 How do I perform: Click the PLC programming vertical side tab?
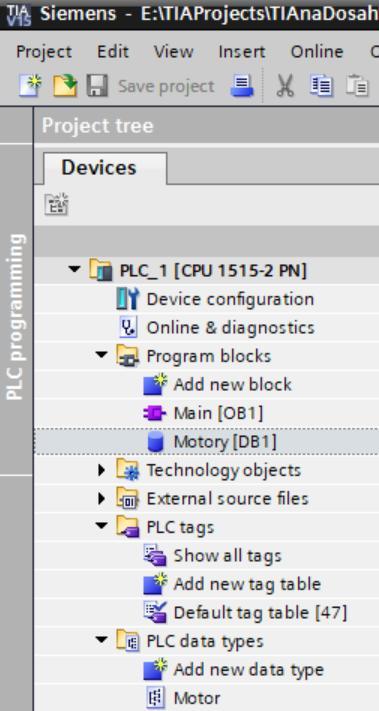click(x=15, y=317)
